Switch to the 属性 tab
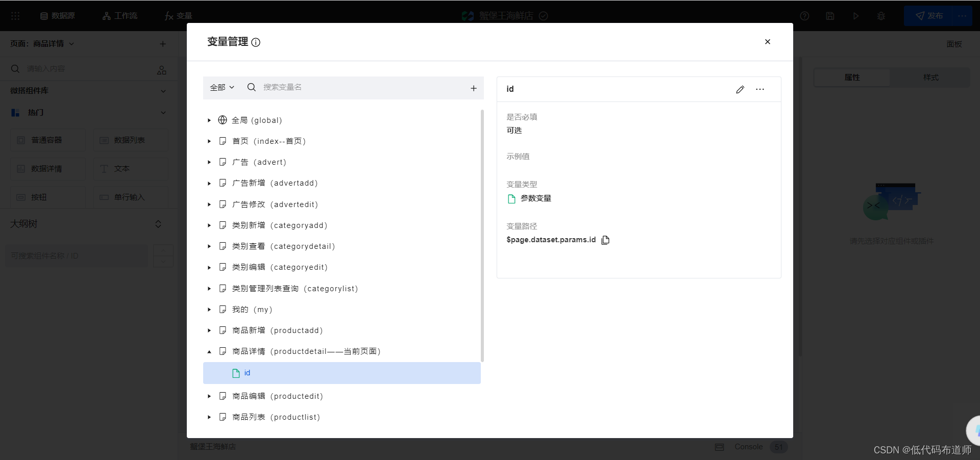 point(852,78)
